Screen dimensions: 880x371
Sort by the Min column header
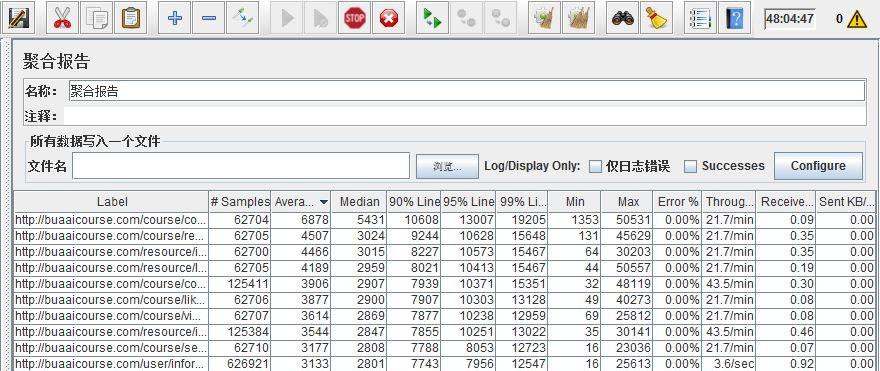575,201
